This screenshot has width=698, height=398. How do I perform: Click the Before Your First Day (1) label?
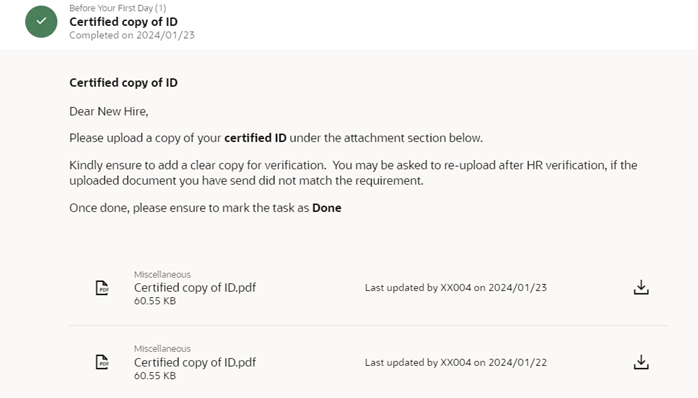(118, 8)
